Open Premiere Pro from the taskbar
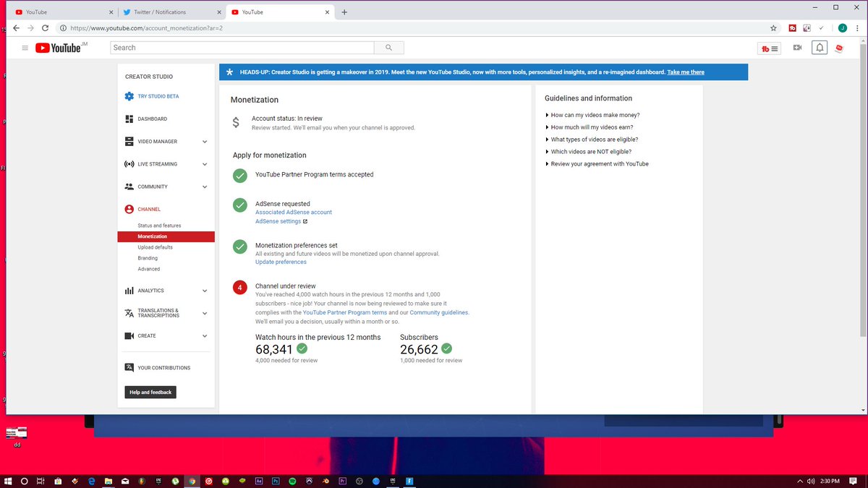 pos(343,481)
